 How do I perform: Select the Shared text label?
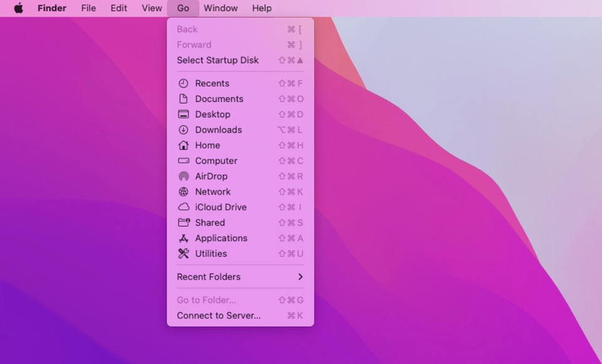click(x=209, y=222)
